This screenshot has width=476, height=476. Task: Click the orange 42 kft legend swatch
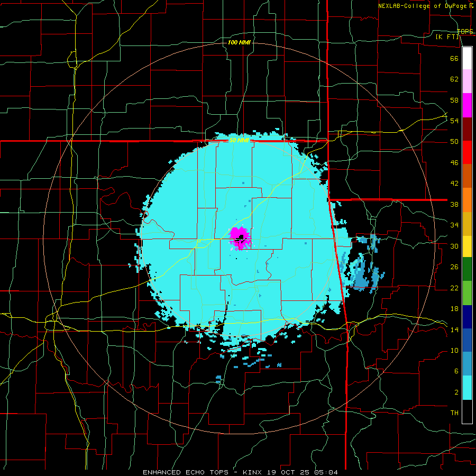pyautogui.click(x=467, y=200)
